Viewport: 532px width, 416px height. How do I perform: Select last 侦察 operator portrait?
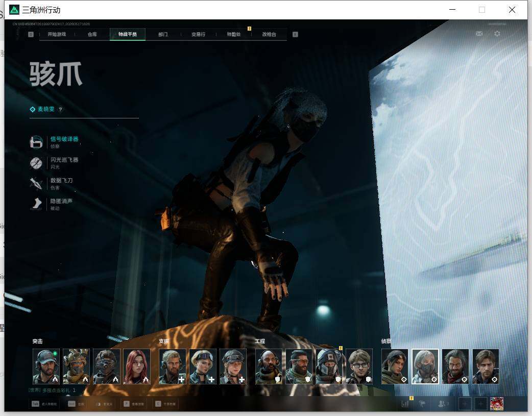(486, 366)
